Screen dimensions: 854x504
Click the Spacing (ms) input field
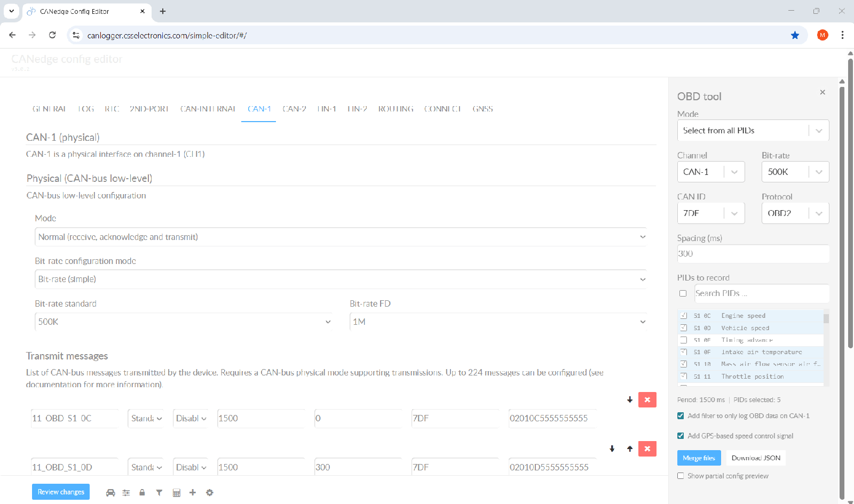(753, 254)
